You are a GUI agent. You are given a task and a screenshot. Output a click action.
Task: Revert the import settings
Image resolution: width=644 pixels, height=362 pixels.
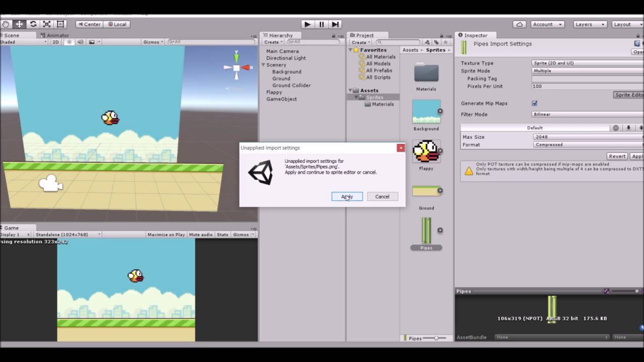point(617,156)
